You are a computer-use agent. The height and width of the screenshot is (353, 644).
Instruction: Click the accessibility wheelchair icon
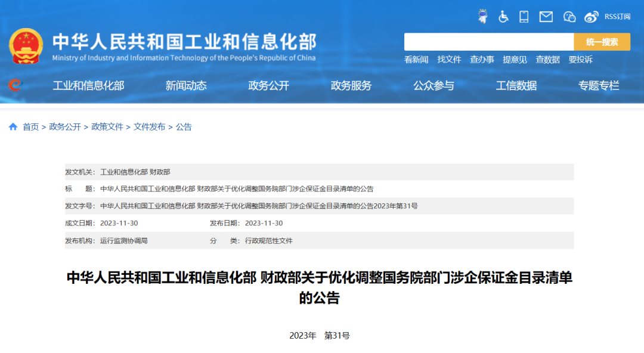click(x=504, y=17)
